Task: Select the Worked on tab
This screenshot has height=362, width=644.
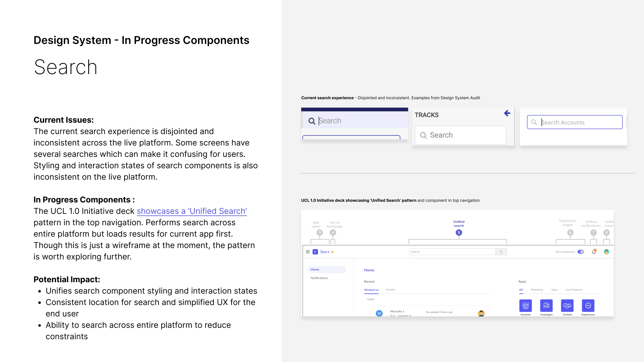Action: point(371,290)
